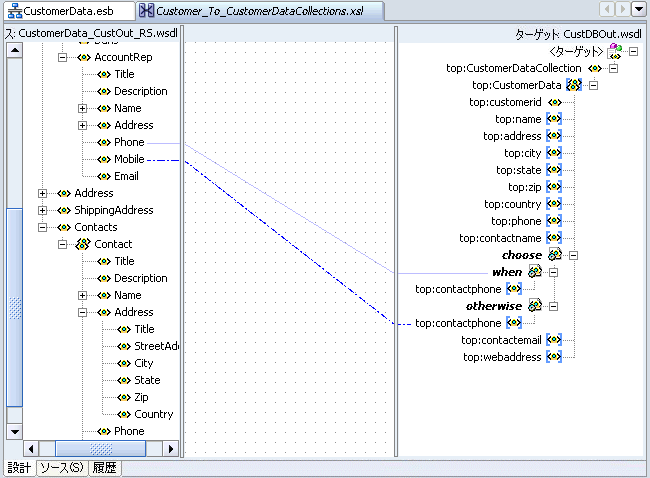Click top:contactphone icon under otherwise

pyautogui.click(x=514, y=323)
